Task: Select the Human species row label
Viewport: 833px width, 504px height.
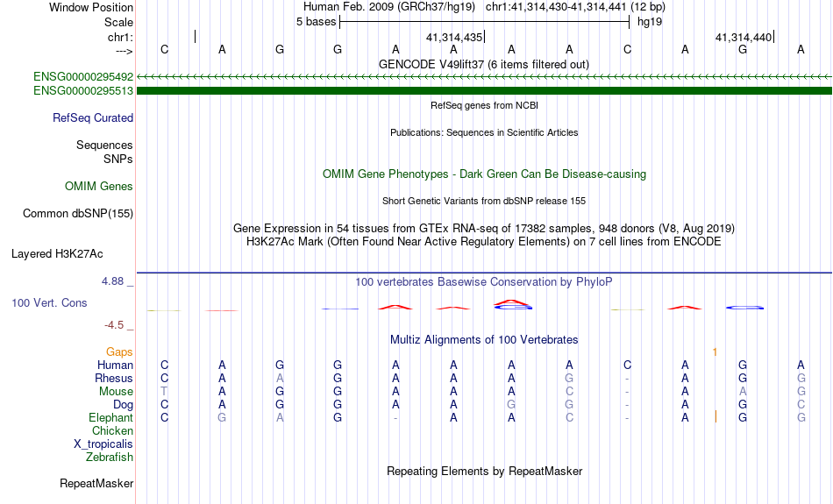Action: (x=115, y=366)
